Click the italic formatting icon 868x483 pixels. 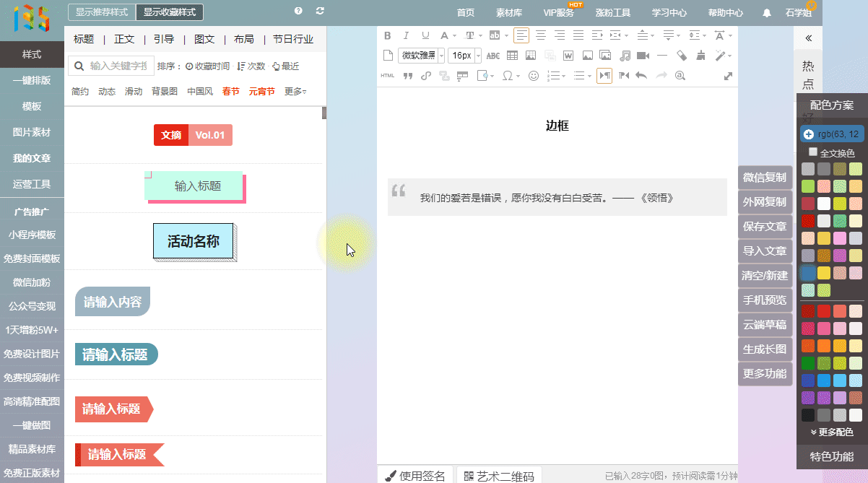point(406,35)
